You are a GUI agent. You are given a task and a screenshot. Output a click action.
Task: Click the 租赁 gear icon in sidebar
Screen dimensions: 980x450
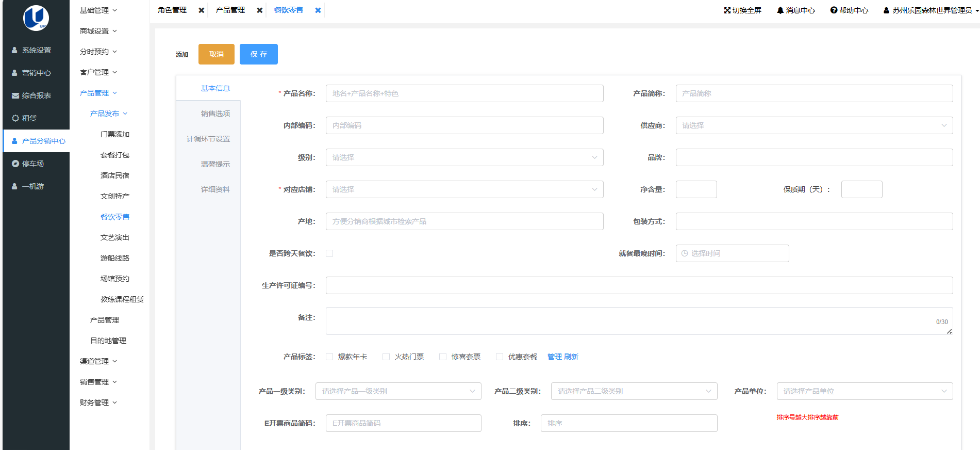click(x=15, y=118)
